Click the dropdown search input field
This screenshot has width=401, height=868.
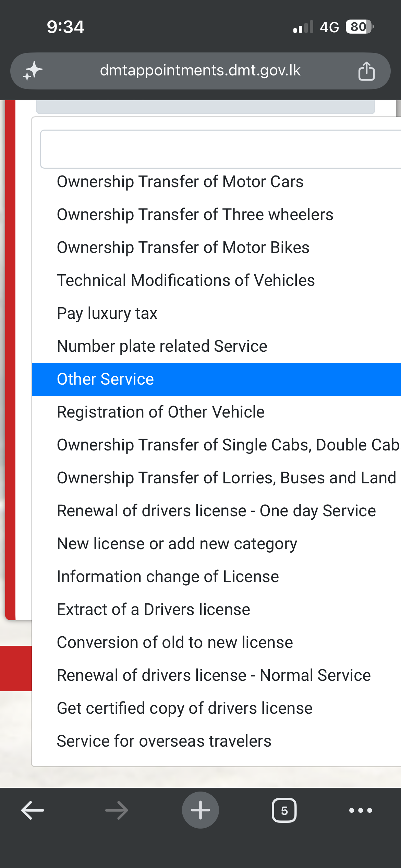221,149
